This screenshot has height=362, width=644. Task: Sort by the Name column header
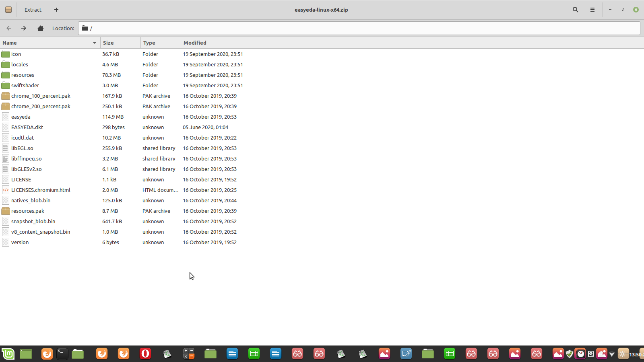50,43
